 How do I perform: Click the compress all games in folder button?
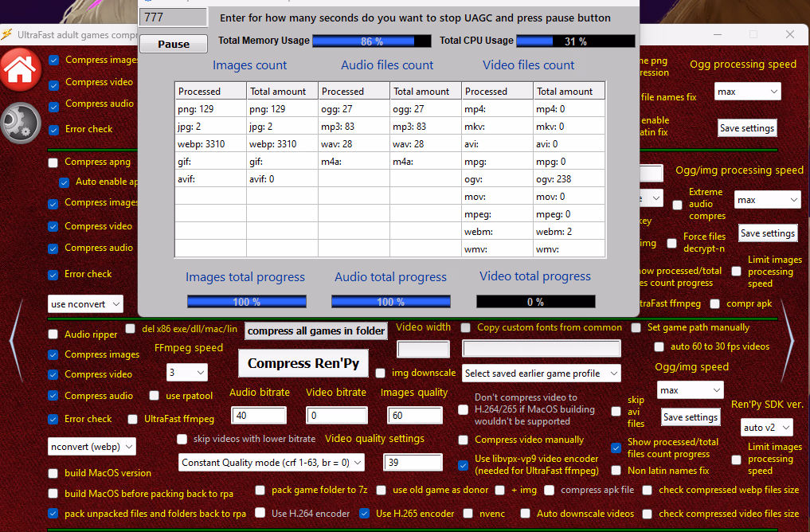point(316,331)
